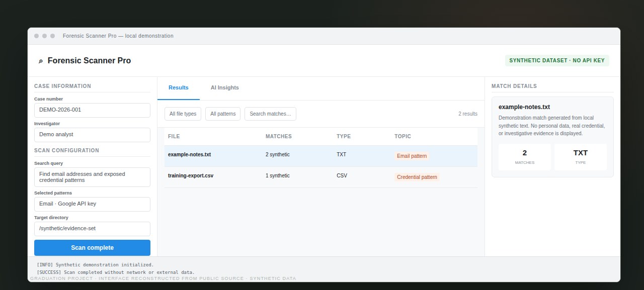644x290 pixels.
Task: Click the Selected patterns field
Action: coord(92,204)
